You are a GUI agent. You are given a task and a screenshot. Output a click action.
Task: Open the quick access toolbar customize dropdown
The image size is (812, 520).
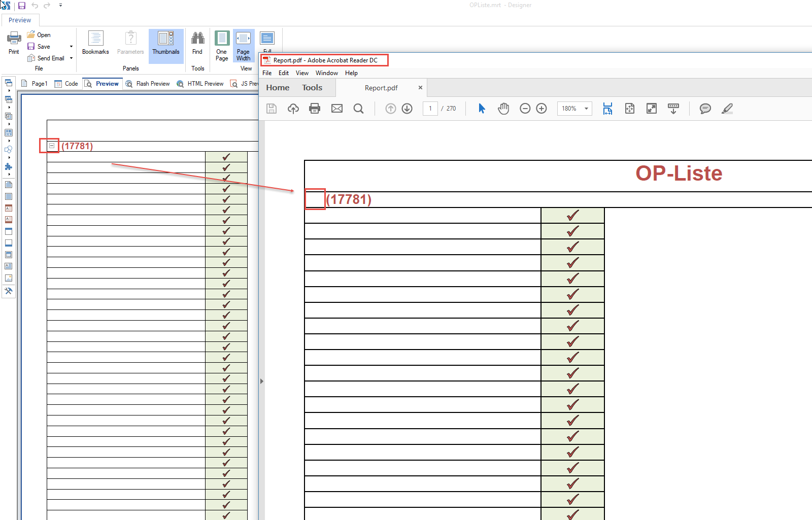click(x=60, y=5)
